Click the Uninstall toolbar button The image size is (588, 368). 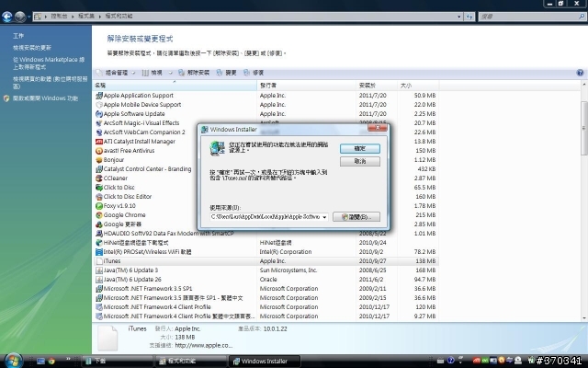[194, 73]
